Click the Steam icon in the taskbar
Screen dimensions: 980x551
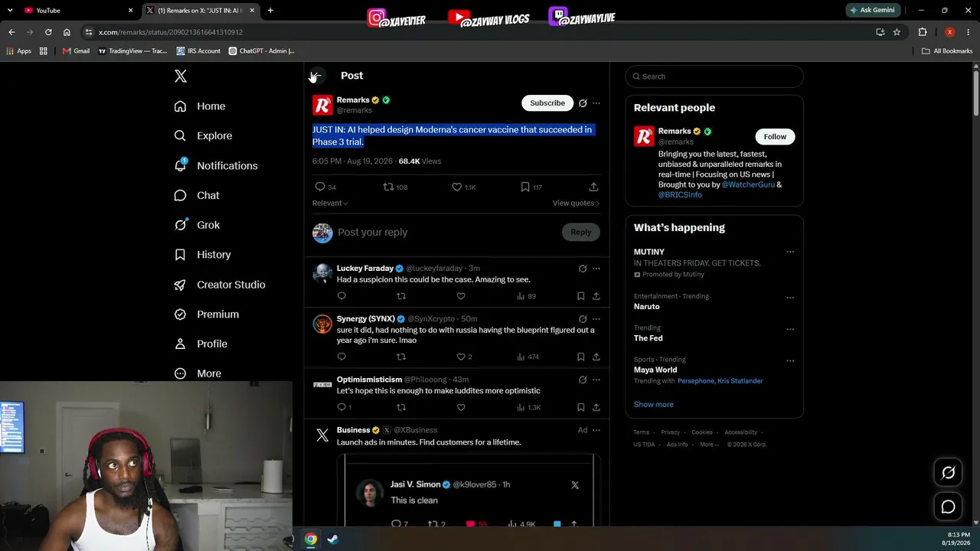[x=332, y=539]
